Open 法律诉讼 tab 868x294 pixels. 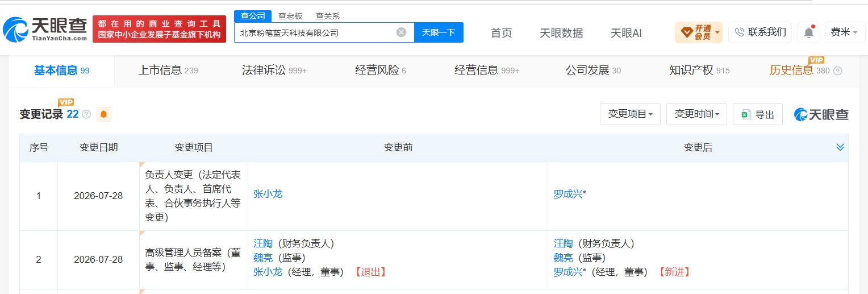(274, 71)
